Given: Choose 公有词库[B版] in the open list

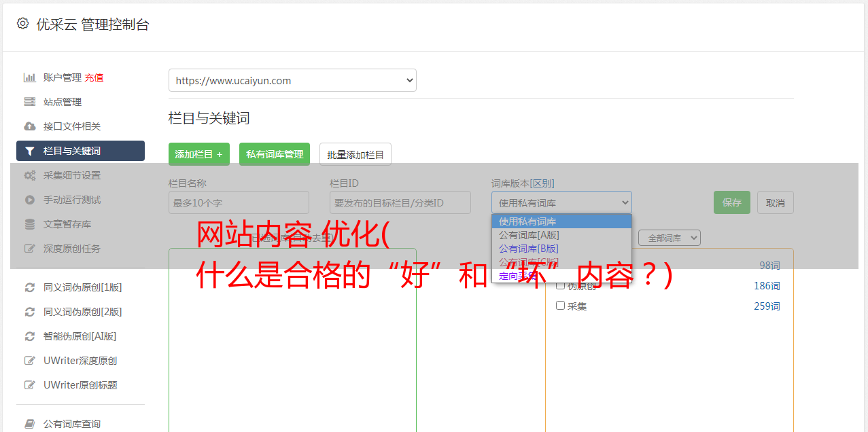Looking at the screenshot, I should point(561,249).
